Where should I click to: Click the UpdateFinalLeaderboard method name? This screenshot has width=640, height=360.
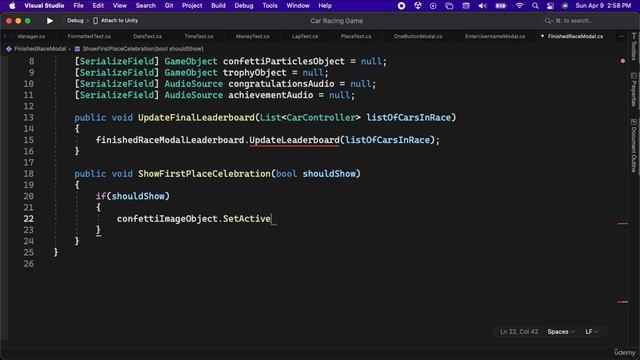pos(196,118)
